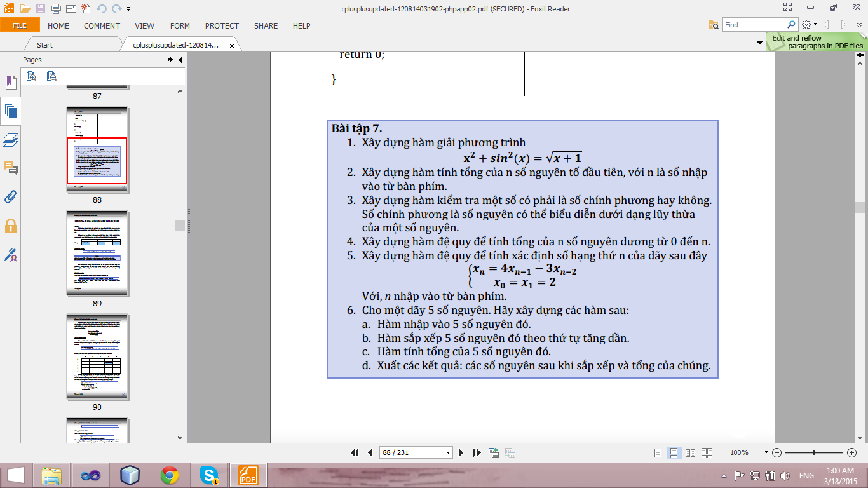Open the Digital Signatures panel

pos(10,255)
